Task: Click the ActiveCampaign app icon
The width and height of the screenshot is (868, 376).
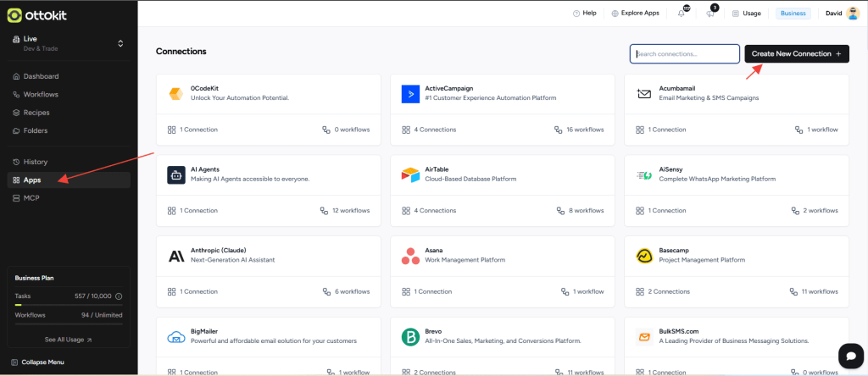Action: tap(411, 94)
